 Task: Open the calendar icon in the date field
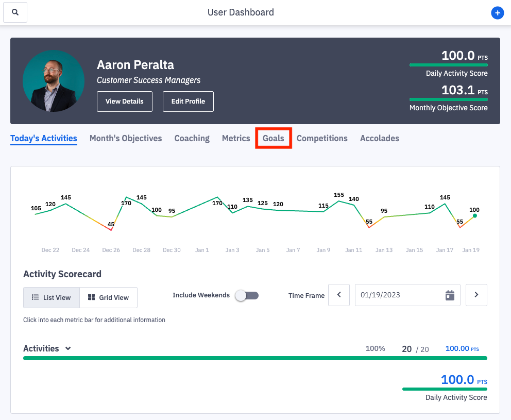tap(449, 295)
